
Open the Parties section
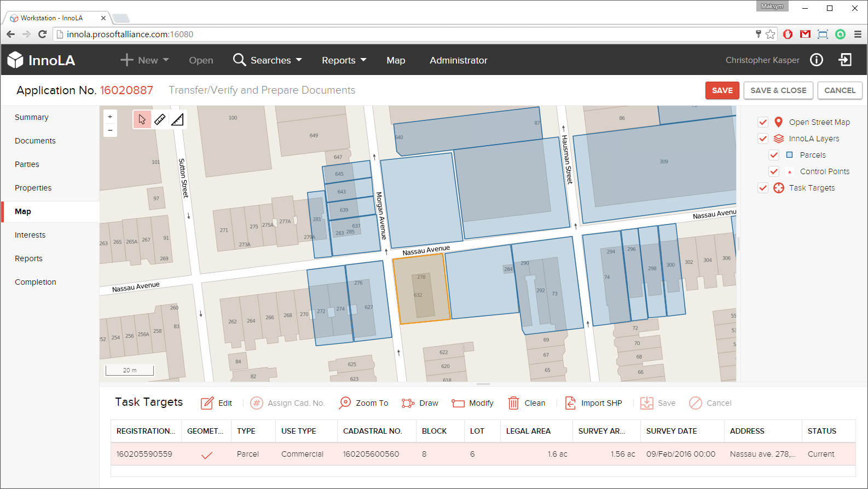27,164
